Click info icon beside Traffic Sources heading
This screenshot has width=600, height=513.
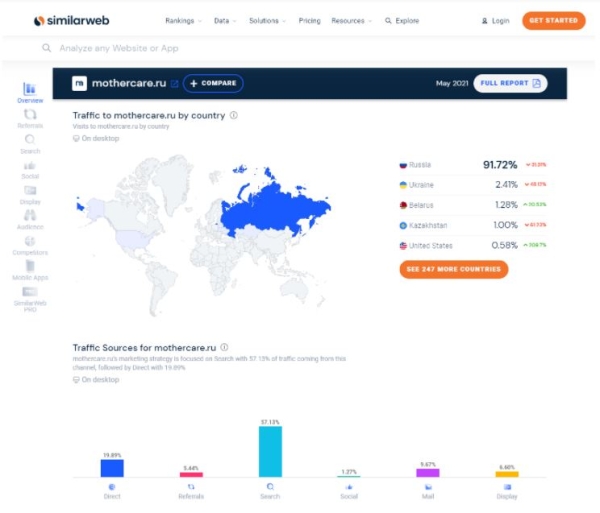(x=224, y=347)
